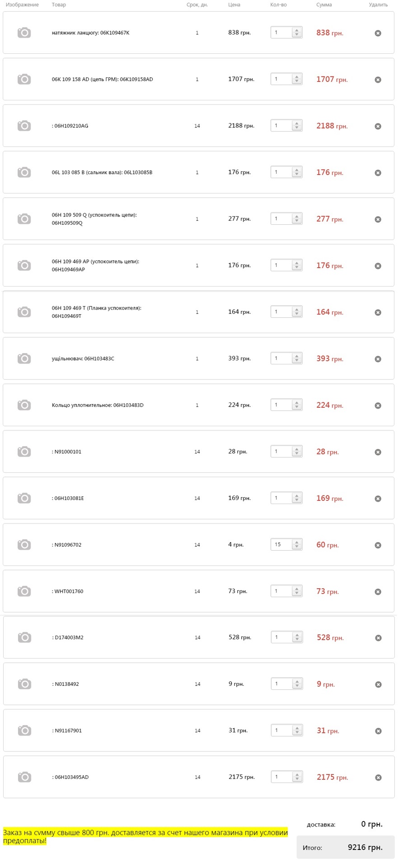Increase quantity for 06H103081E
The height and width of the screenshot is (868, 398).
pos(296,496)
